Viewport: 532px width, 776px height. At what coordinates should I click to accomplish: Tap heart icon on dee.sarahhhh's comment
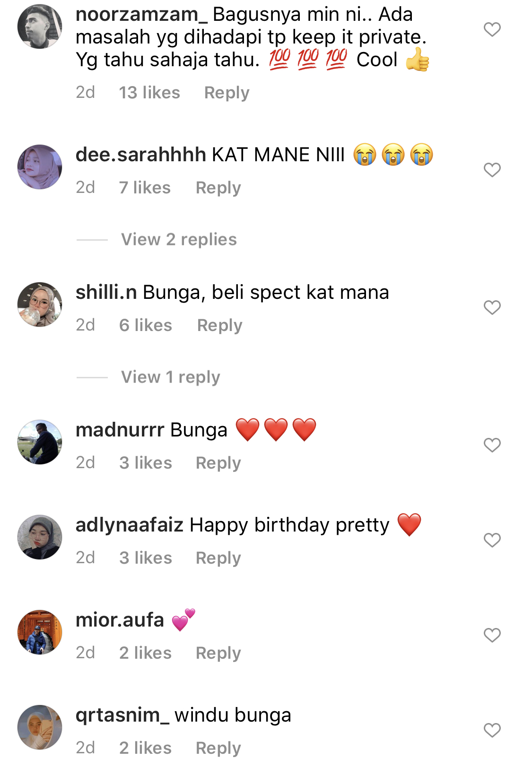tap(492, 170)
